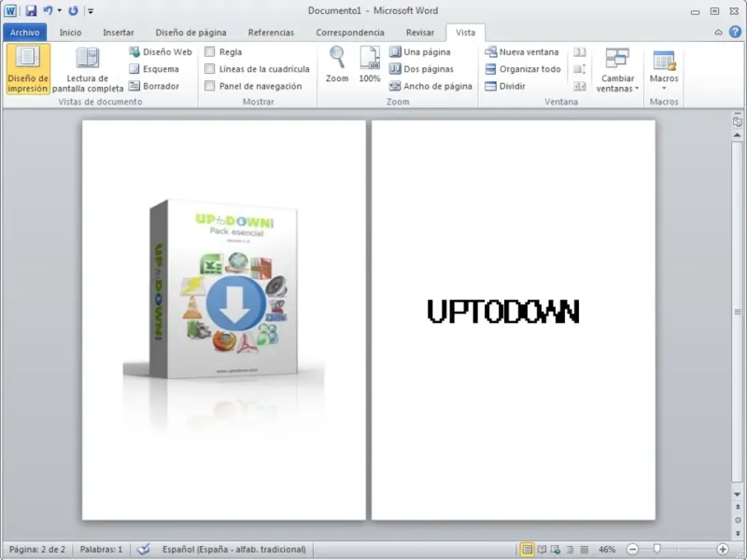Go to the Referencias tab
This screenshot has height=560, width=747.
(x=271, y=33)
